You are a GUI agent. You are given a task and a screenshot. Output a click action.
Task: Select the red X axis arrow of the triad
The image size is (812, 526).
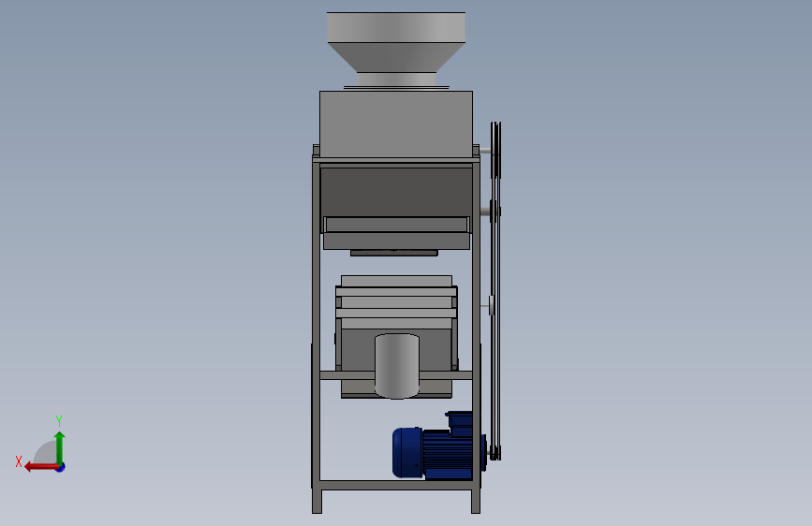pyautogui.click(x=40, y=467)
